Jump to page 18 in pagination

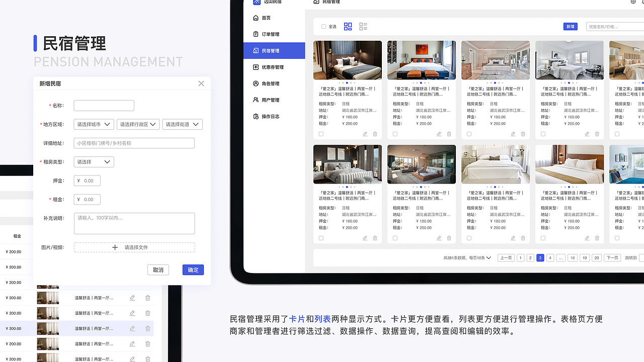(573, 258)
